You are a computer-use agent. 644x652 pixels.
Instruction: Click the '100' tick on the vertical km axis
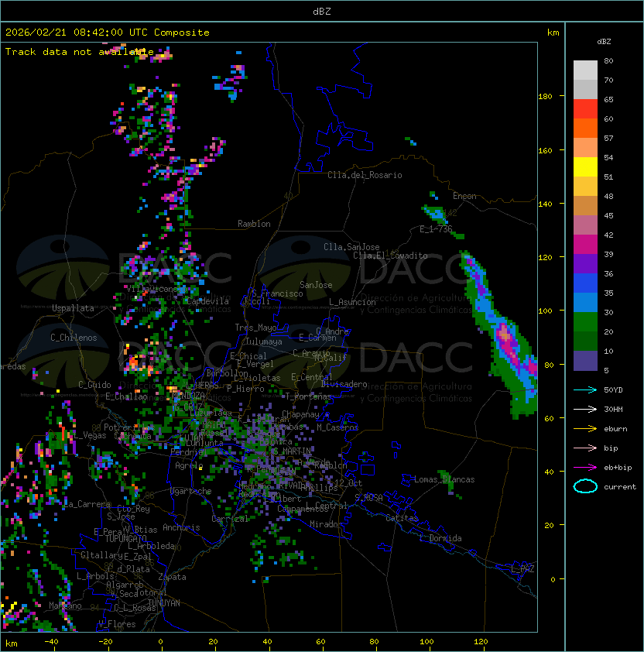tap(545, 311)
